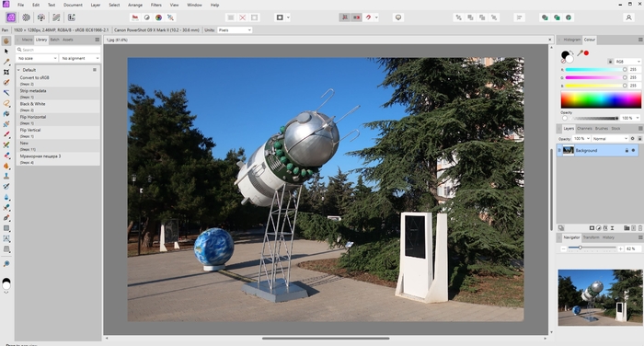Open the Filters menu
Viewport: 644px width, 346px height.
point(156,5)
